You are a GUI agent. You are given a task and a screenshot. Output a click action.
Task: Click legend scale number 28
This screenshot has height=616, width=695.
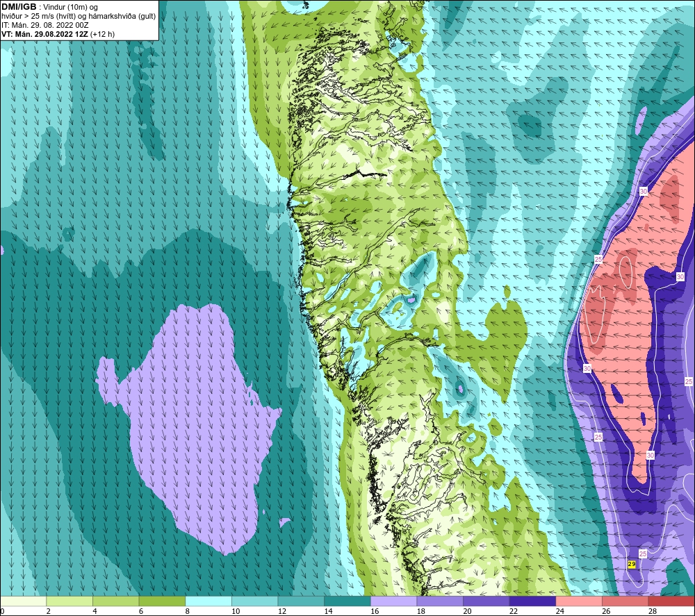(x=653, y=612)
